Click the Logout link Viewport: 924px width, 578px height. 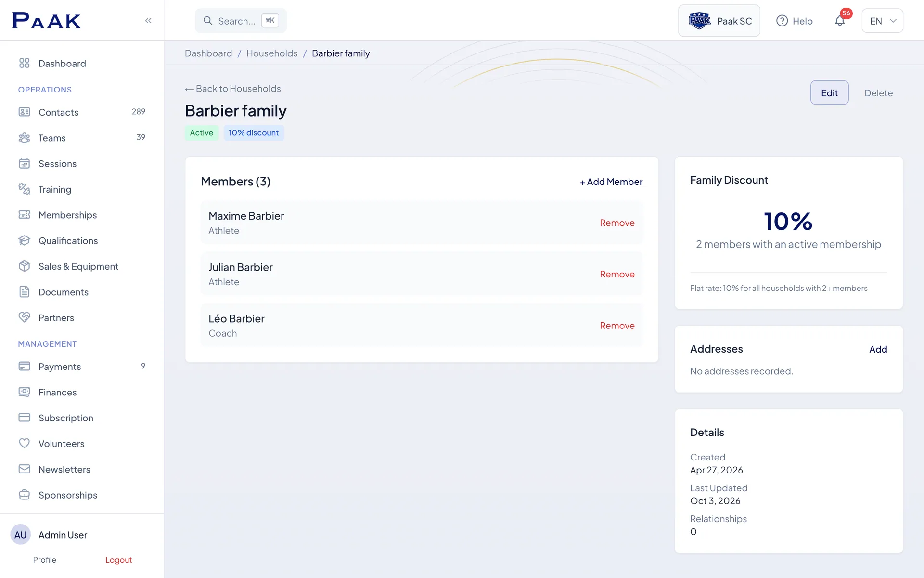(x=118, y=560)
